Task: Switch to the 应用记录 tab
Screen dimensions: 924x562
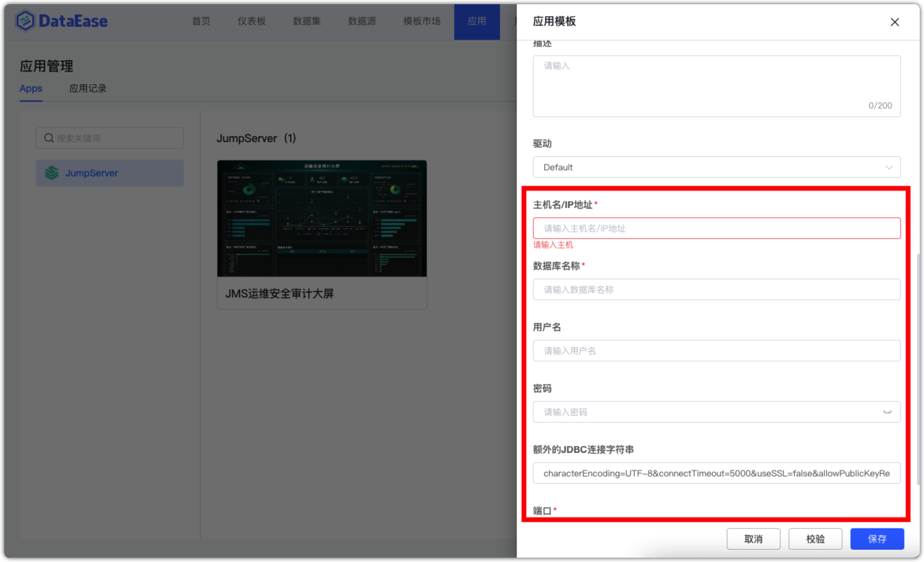Action: [88, 89]
